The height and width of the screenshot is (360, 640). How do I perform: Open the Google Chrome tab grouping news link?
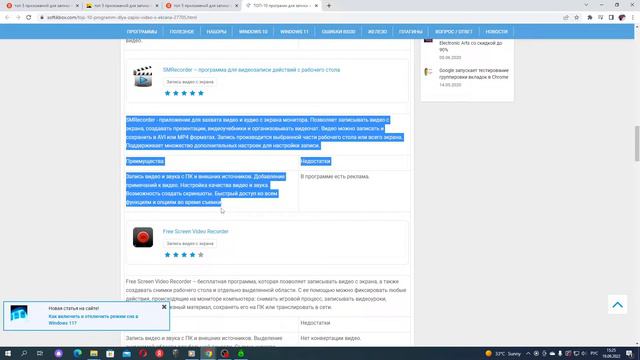(473, 73)
